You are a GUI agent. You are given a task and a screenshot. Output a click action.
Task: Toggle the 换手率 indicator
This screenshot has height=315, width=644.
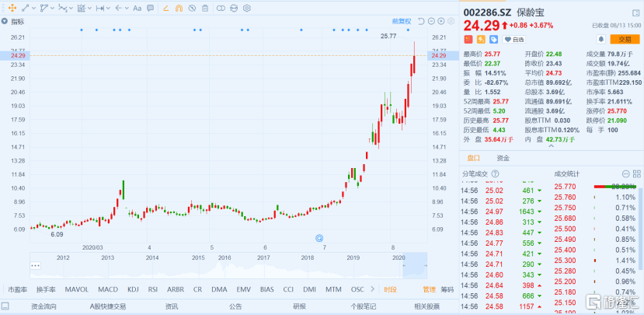tap(46, 289)
